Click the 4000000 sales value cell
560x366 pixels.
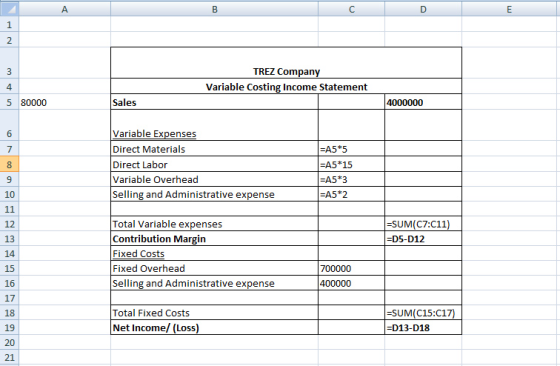pyautogui.click(x=423, y=102)
